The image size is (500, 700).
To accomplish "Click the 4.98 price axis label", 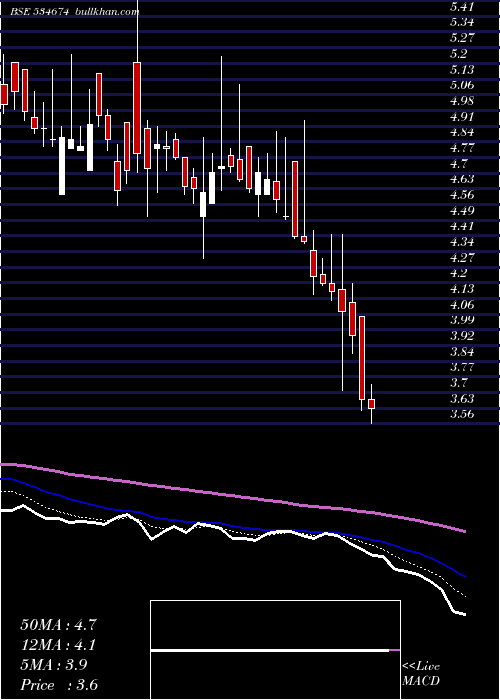I will (x=462, y=101).
